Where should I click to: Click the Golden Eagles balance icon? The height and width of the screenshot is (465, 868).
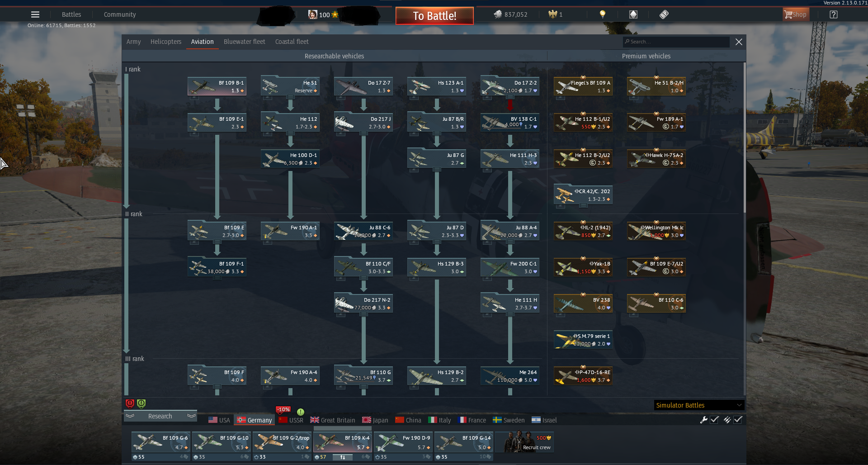coord(552,14)
